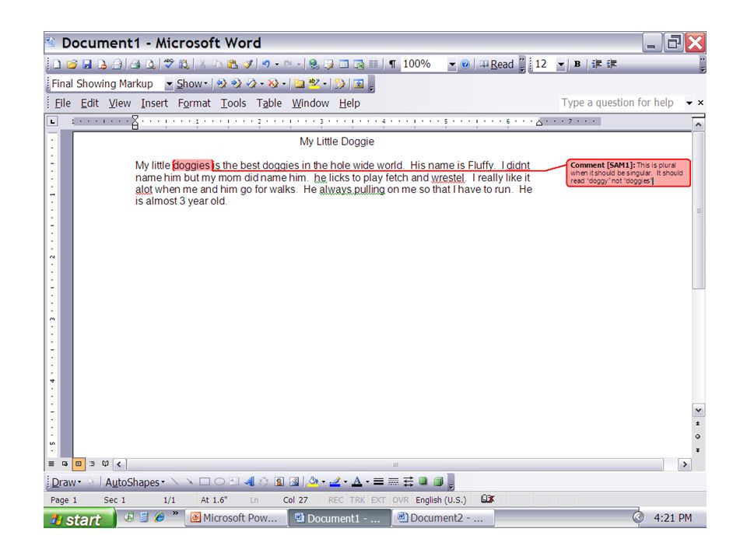
Task: Switch to Microsoft PowerPoint taskbar button
Action: pyautogui.click(x=237, y=518)
